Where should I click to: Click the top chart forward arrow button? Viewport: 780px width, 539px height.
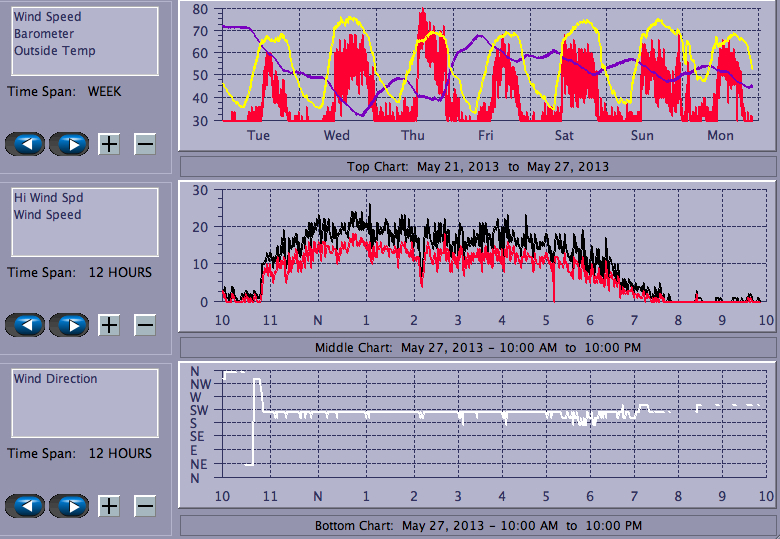[69, 144]
